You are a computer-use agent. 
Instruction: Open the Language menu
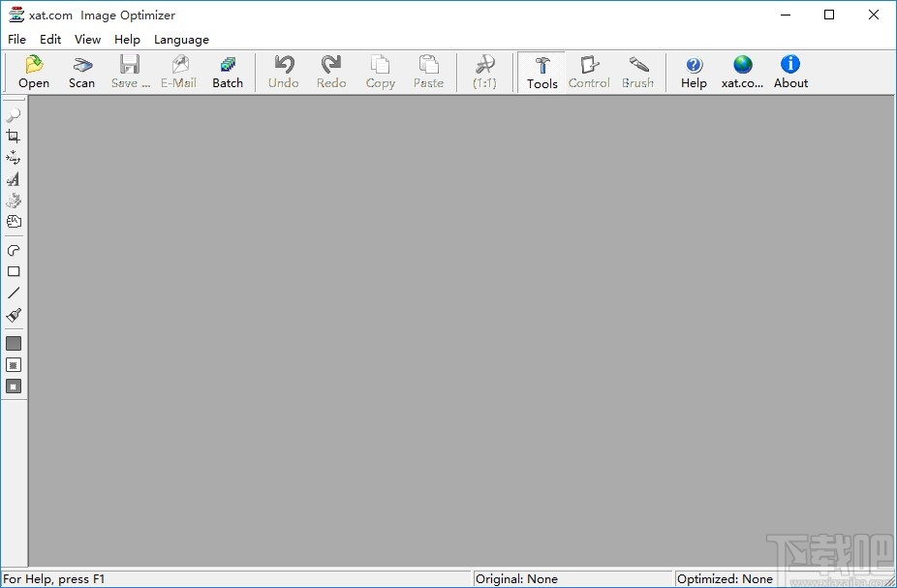pos(181,40)
